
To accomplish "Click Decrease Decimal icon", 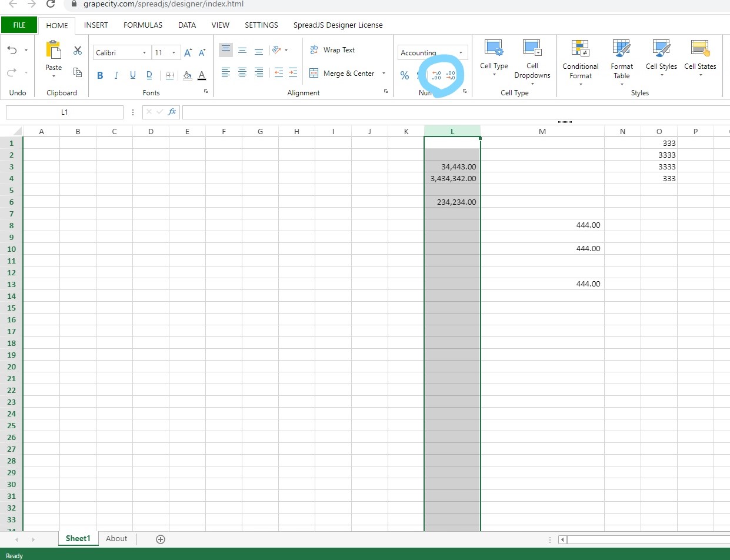I will tap(451, 75).
